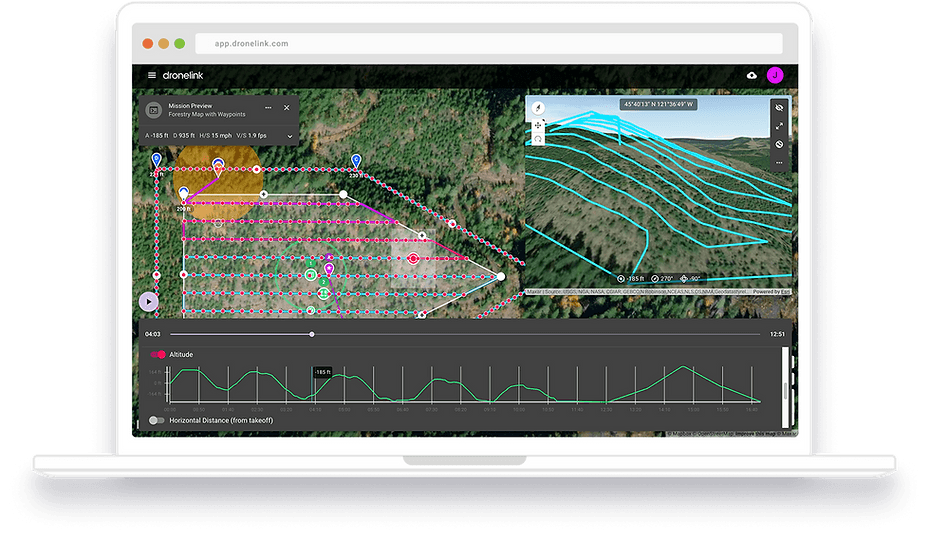Open the Dronelink hamburger menu
The height and width of the screenshot is (539, 929).
point(152,75)
